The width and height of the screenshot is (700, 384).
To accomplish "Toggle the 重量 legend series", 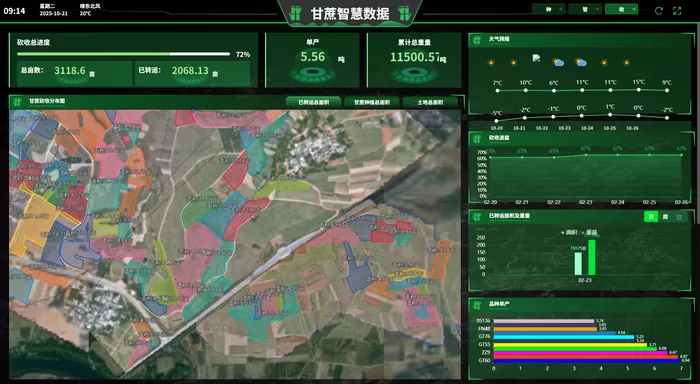I will (589, 233).
